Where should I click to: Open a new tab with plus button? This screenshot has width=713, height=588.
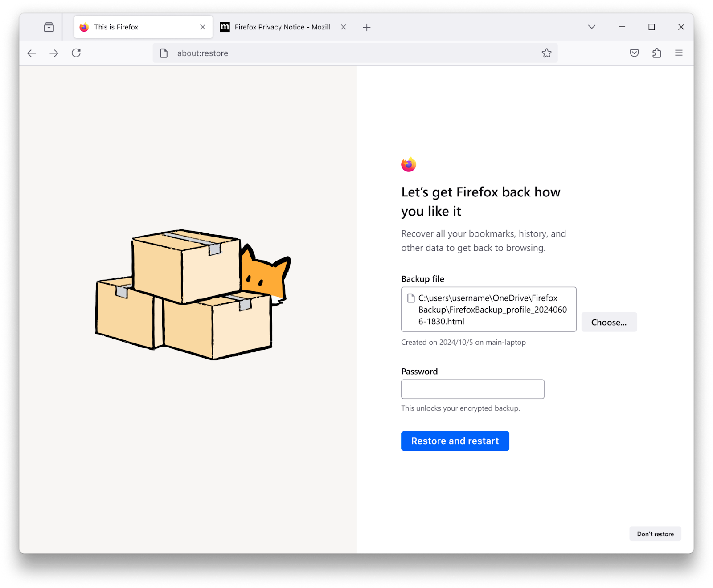[366, 27]
